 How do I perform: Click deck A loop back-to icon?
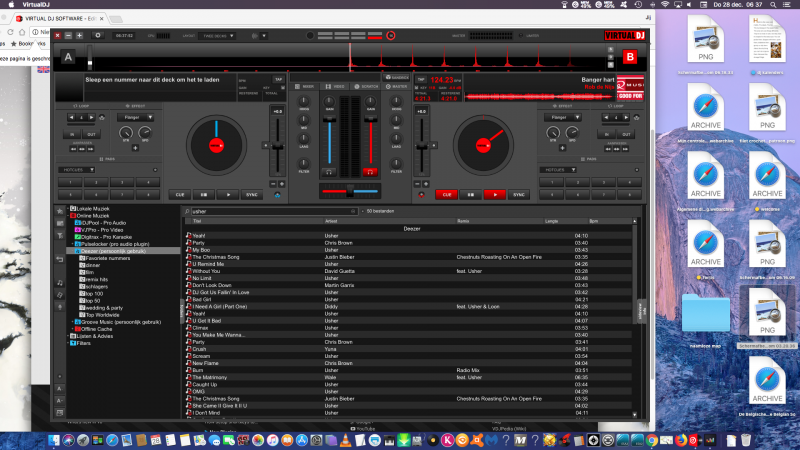point(102,118)
